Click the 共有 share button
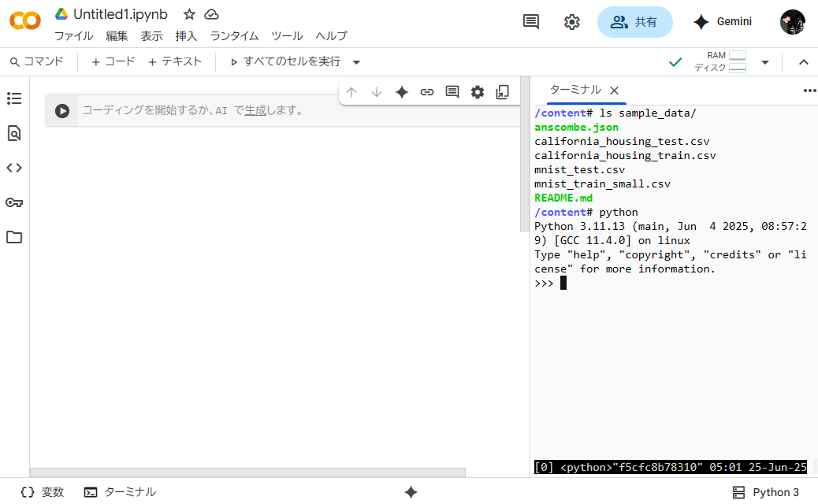Viewport: 818px width, 504px height. point(635,22)
